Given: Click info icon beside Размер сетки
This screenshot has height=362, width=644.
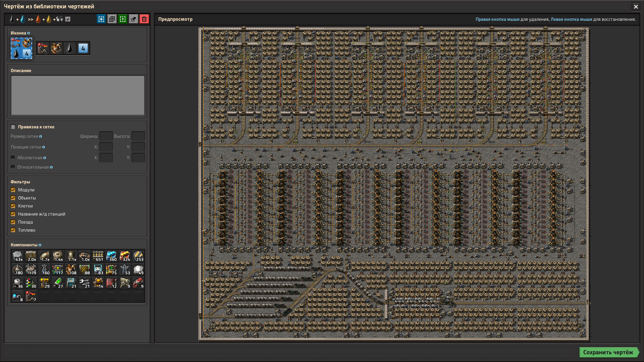Looking at the screenshot, I should tap(41, 136).
